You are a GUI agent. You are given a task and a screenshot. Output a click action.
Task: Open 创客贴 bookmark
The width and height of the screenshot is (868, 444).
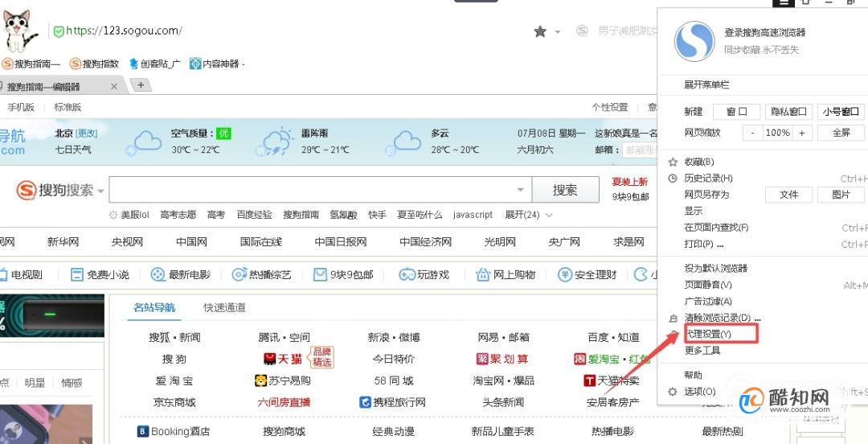(x=154, y=64)
